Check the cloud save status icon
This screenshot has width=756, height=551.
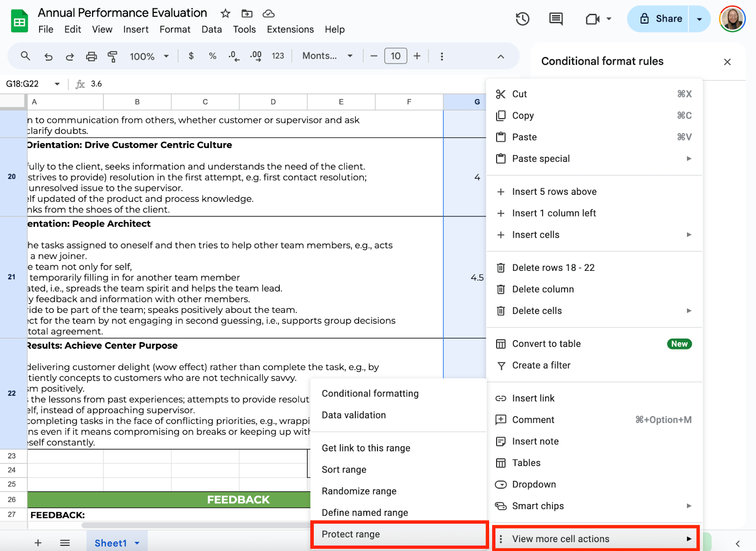click(x=268, y=13)
